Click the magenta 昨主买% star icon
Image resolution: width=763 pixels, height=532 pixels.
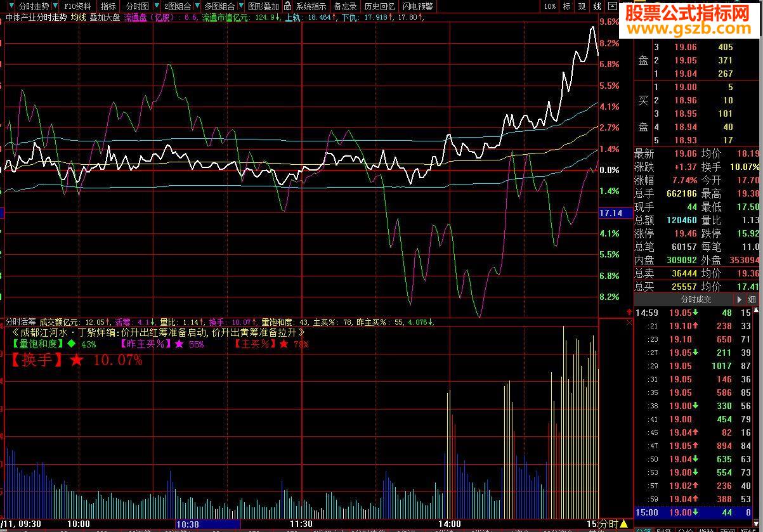point(179,344)
